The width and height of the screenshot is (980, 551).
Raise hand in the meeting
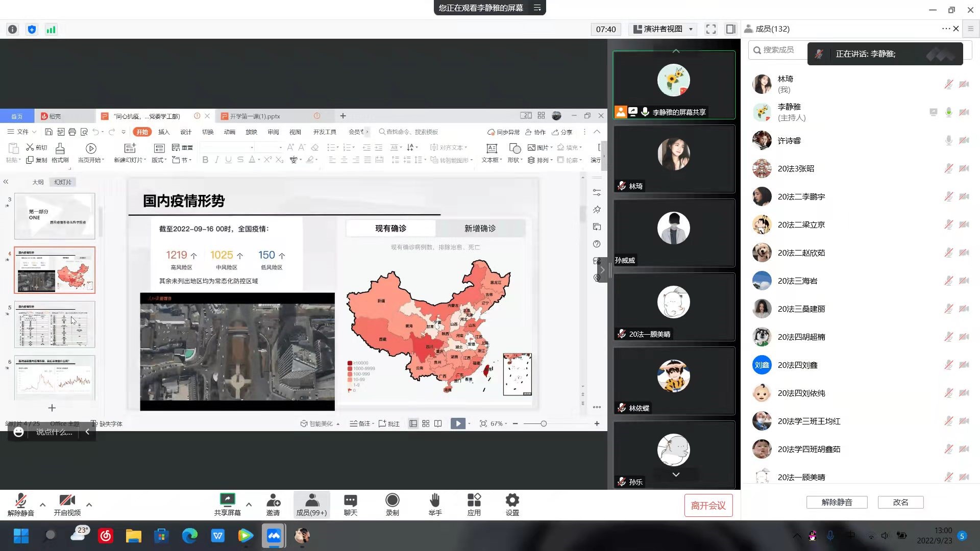435,505
